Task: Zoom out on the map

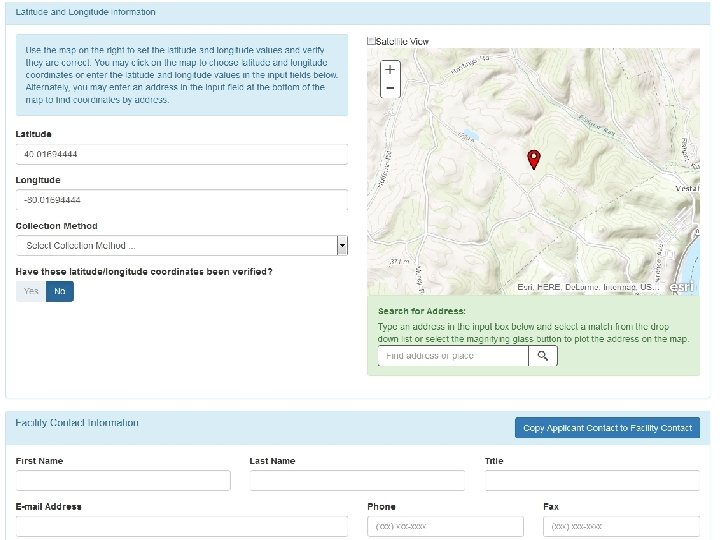Action: (x=390, y=89)
